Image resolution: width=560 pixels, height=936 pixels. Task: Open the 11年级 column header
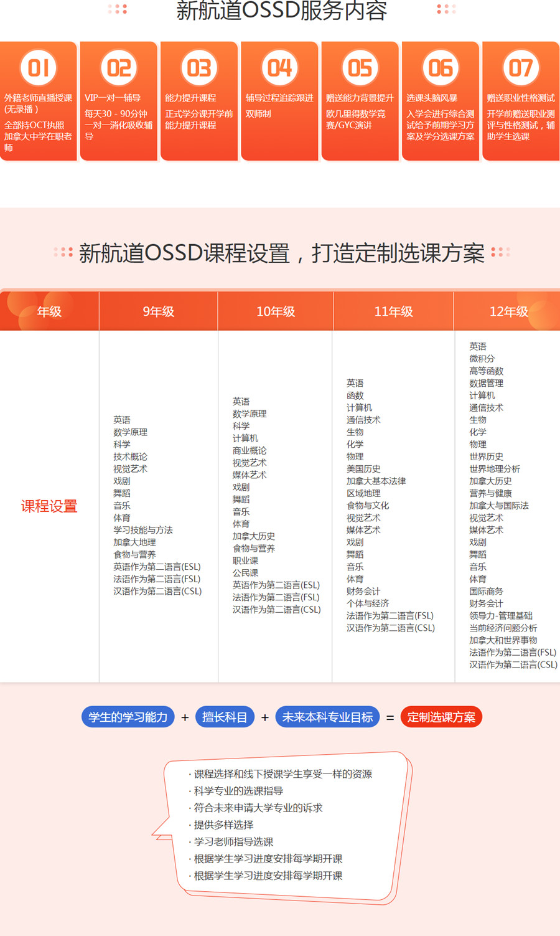pos(393,311)
